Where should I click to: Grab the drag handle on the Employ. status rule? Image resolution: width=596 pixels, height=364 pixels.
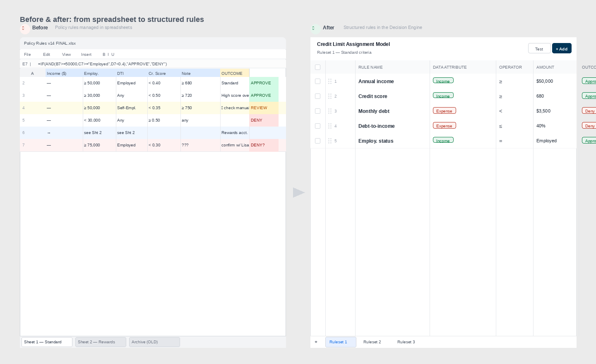(x=330, y=141)
